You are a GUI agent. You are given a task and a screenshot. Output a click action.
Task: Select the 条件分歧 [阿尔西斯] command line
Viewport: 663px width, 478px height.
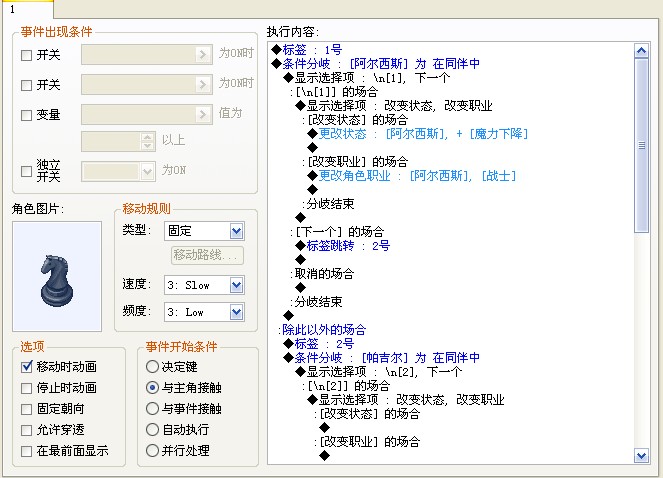coord(376,64)
